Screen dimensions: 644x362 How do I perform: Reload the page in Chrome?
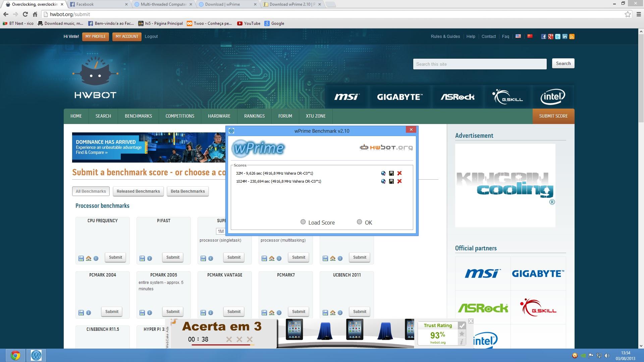[25, 14]
